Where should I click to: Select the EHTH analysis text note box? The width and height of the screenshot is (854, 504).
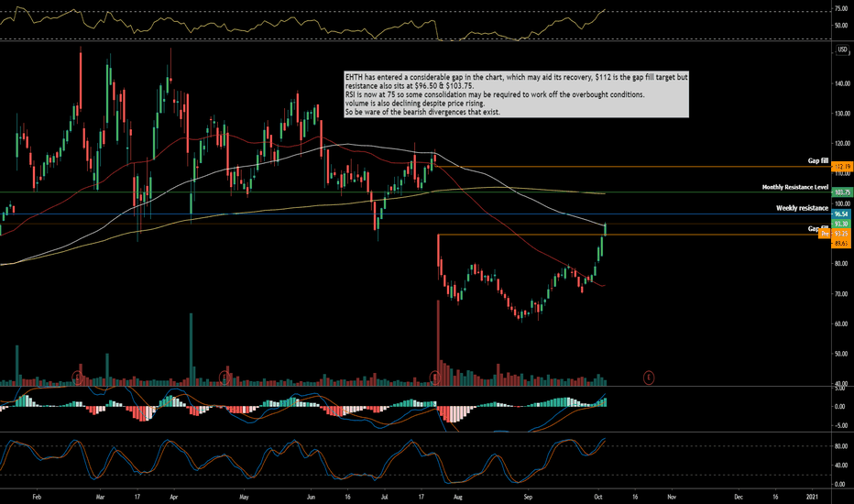point(516,94)
